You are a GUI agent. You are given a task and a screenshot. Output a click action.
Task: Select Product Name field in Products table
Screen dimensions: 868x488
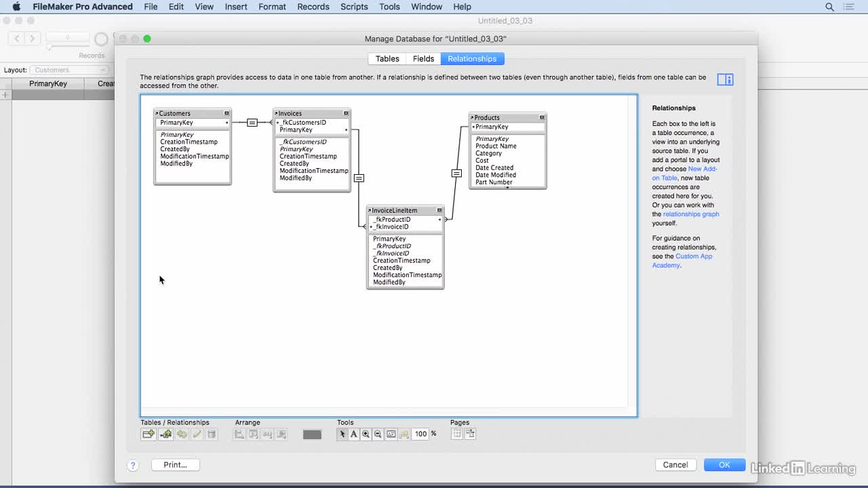[496, 146]
